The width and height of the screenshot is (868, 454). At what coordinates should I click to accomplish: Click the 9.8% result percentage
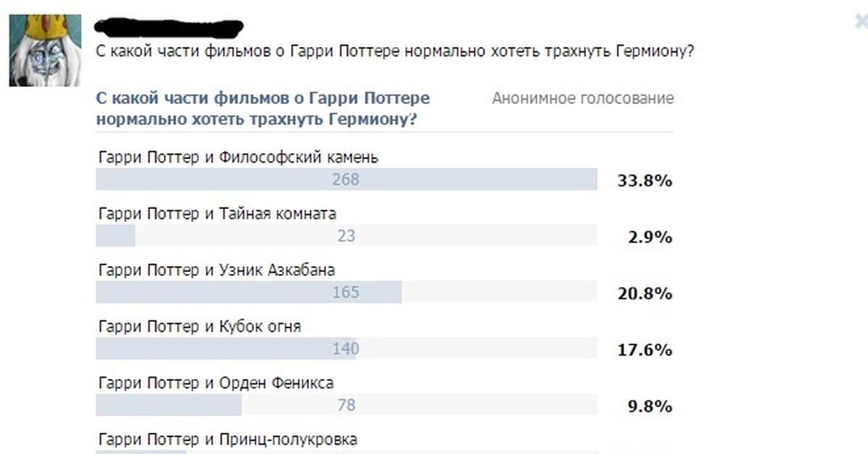coord(649,406)
